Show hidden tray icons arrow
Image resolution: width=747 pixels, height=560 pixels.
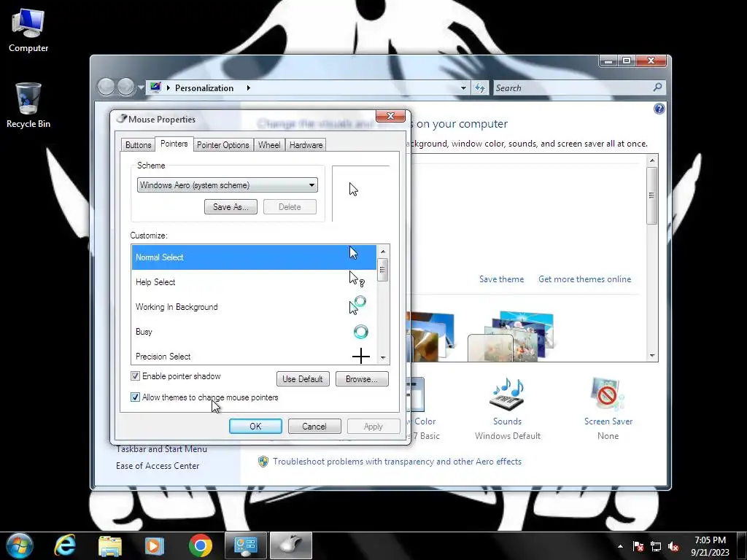coord(620,547)
